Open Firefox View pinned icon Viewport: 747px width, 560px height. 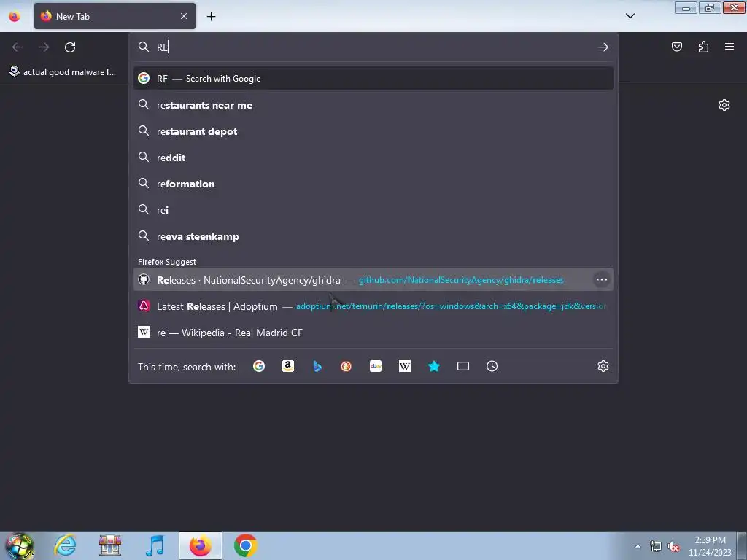coord(15,17)
